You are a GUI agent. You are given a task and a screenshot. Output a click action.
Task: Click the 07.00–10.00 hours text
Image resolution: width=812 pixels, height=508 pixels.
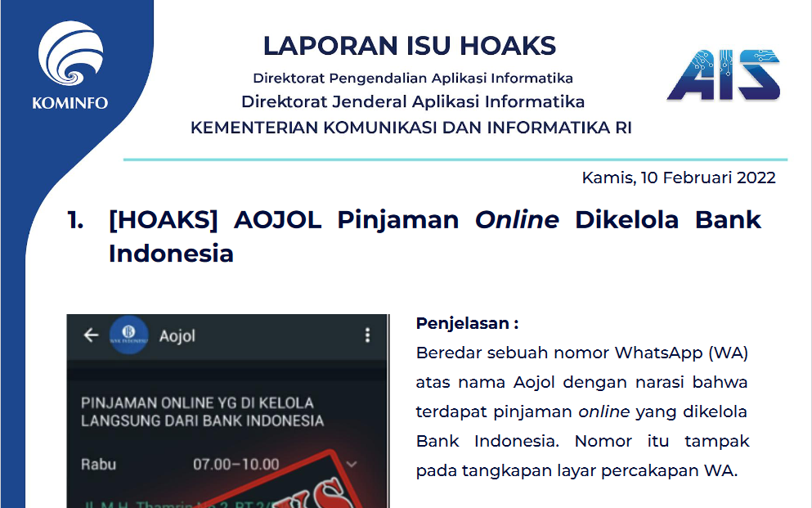(236, 464)
